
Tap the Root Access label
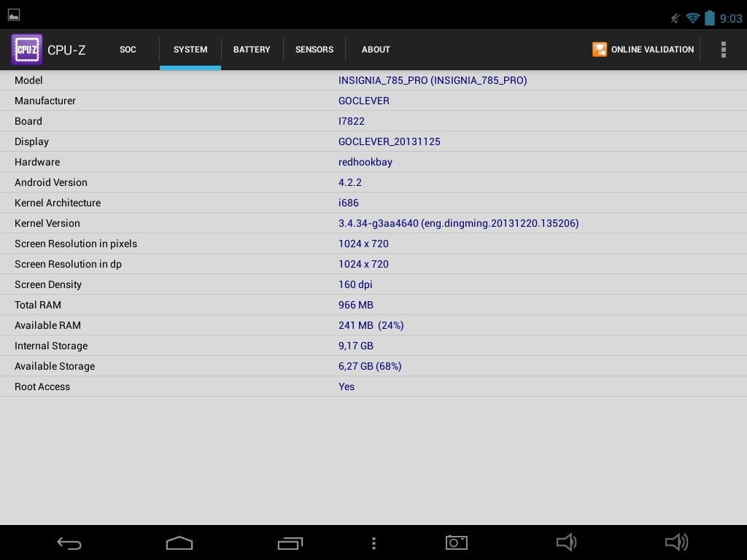[42, 387]
